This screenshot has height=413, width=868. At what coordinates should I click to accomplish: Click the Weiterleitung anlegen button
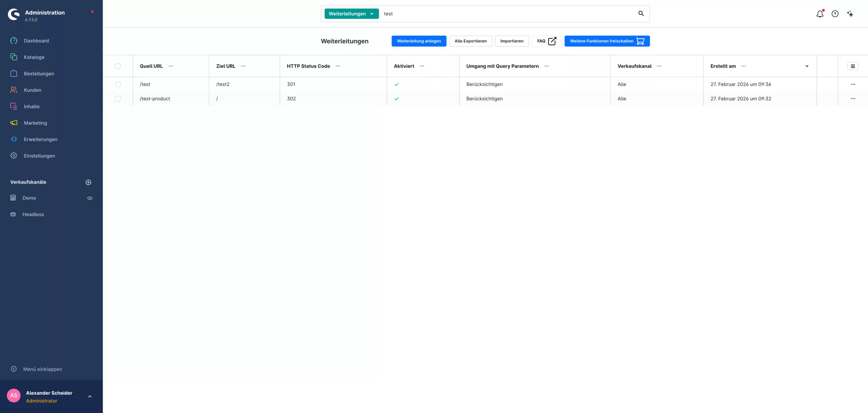point(418,41)
